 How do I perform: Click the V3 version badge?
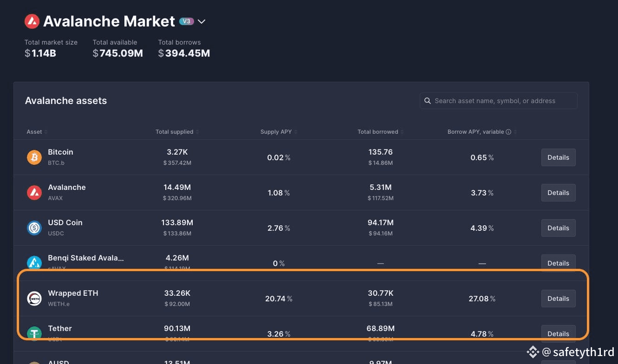click(x=187, y=21)
